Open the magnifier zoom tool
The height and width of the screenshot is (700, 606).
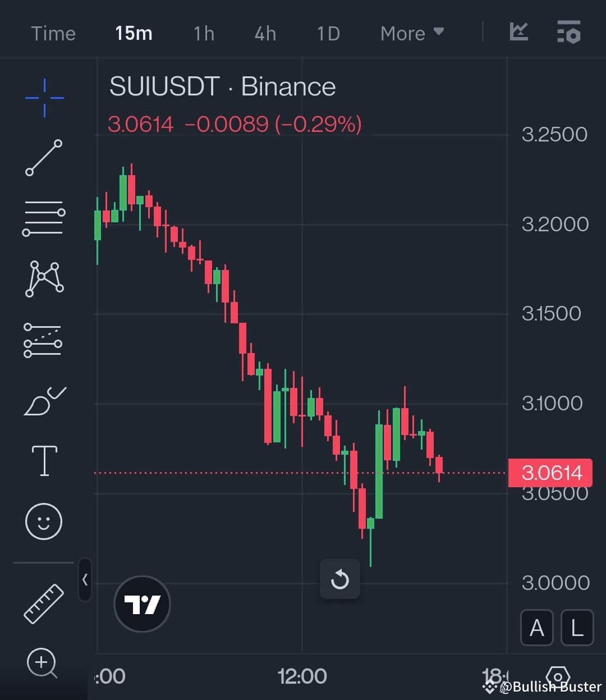click(x=42, y=664)
